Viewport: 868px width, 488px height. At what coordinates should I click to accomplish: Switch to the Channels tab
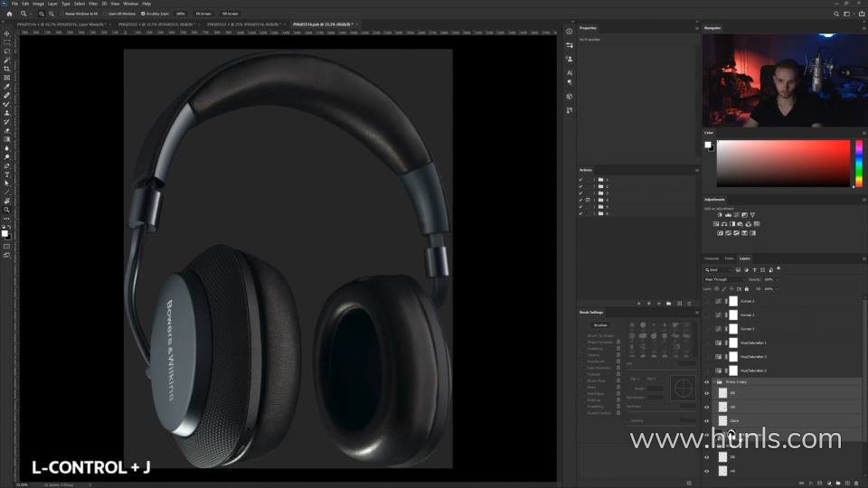click(712, 258)
